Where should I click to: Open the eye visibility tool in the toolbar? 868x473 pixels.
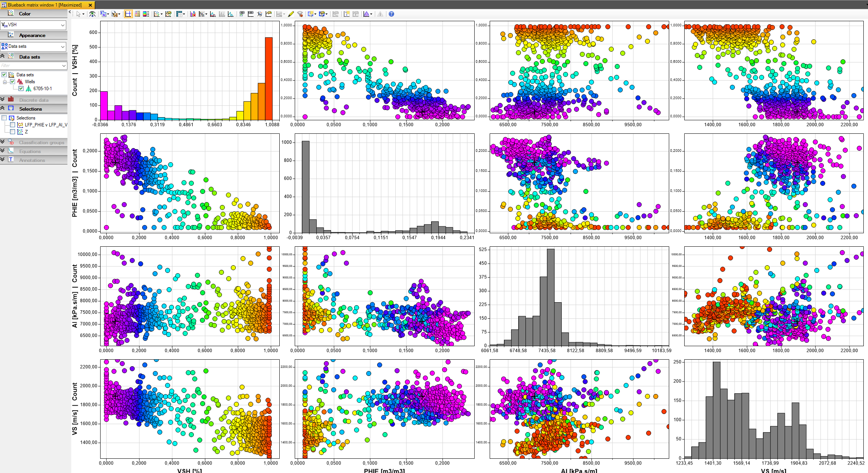[x=92, y=14]
